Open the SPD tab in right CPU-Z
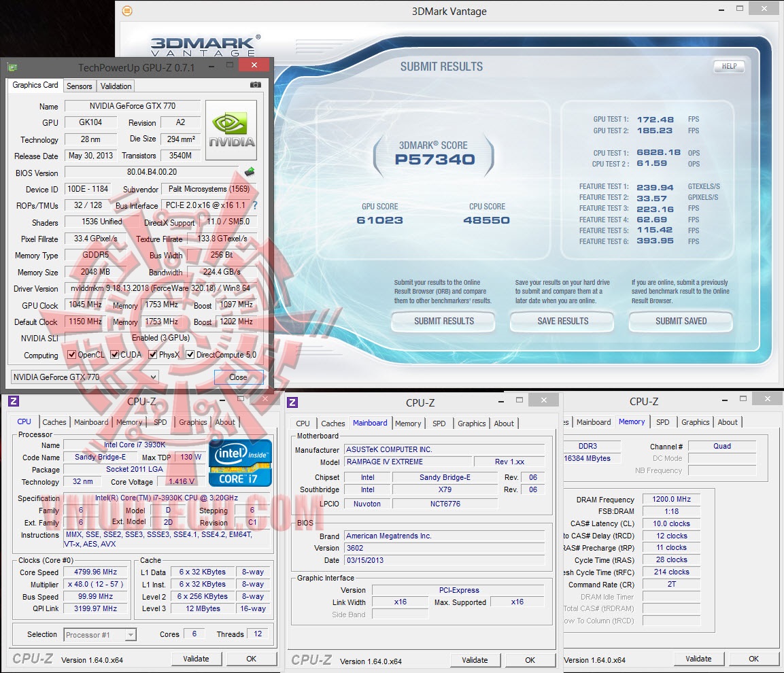This screenshot has width=784, height=673. click(x=662, y=422)
